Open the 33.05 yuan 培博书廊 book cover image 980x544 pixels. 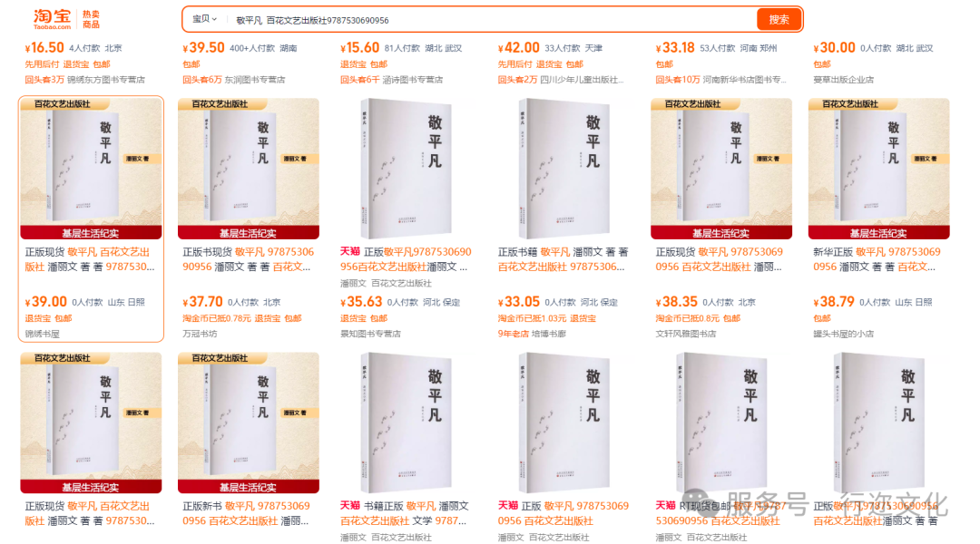(x=563, y=169)
